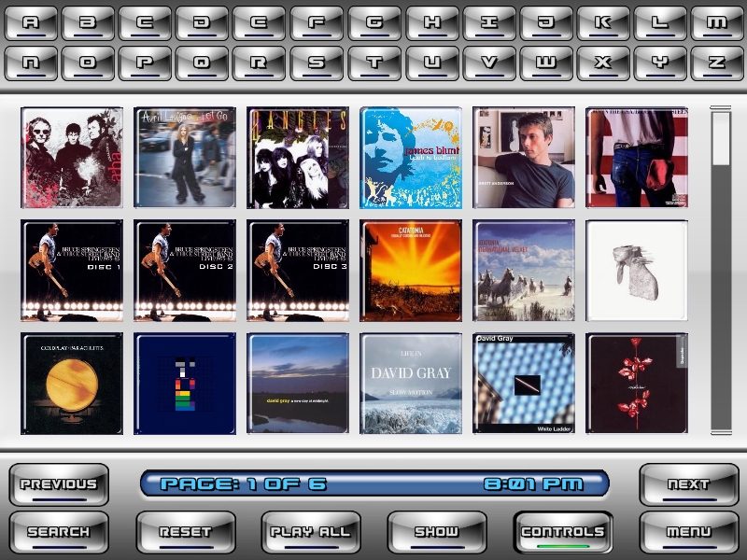Select the letter I key
Screen dimensions: 747x560
point(489,22)
